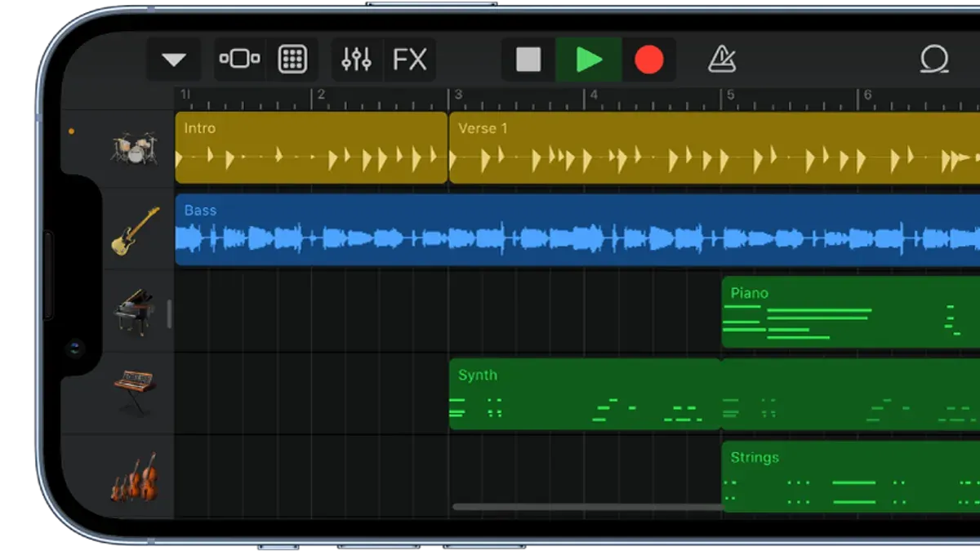Select the grand piano track icon
This screenshot has height=551, width=980.
[134, 312]
